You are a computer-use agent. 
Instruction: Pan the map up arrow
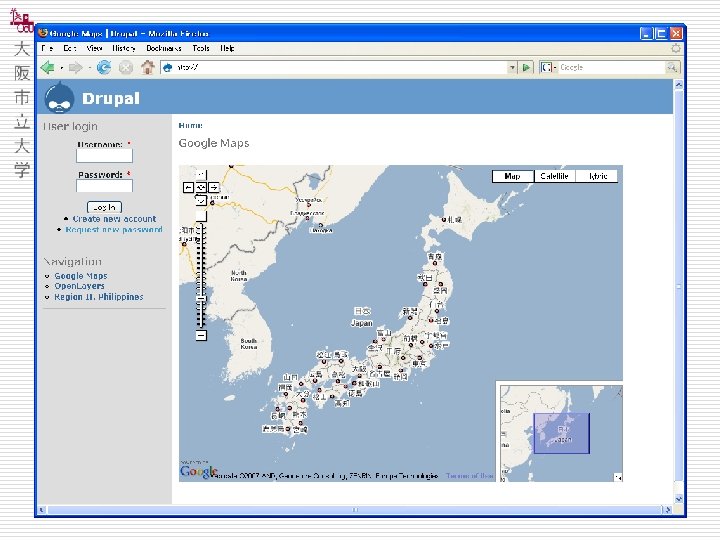(201, 174)
